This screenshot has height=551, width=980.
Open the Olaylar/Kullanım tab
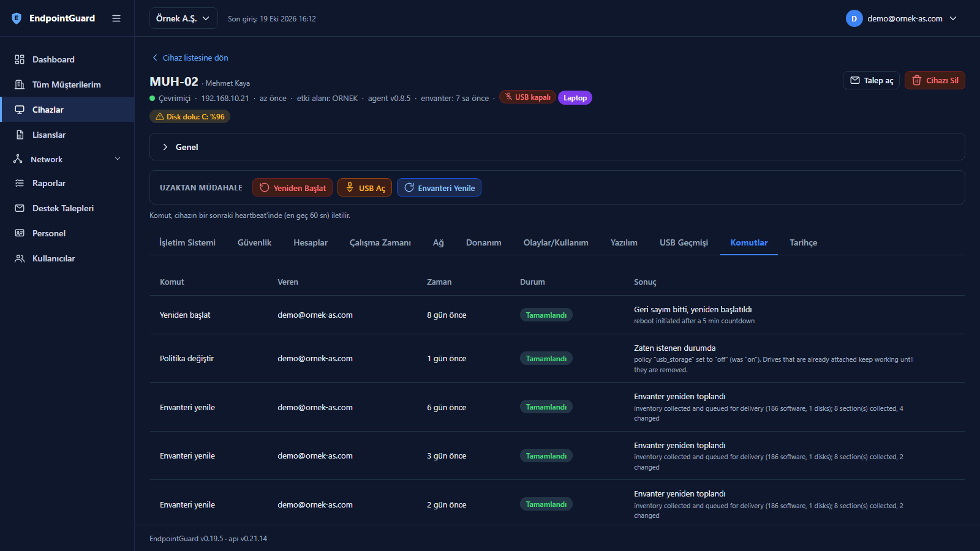(556, 242)
